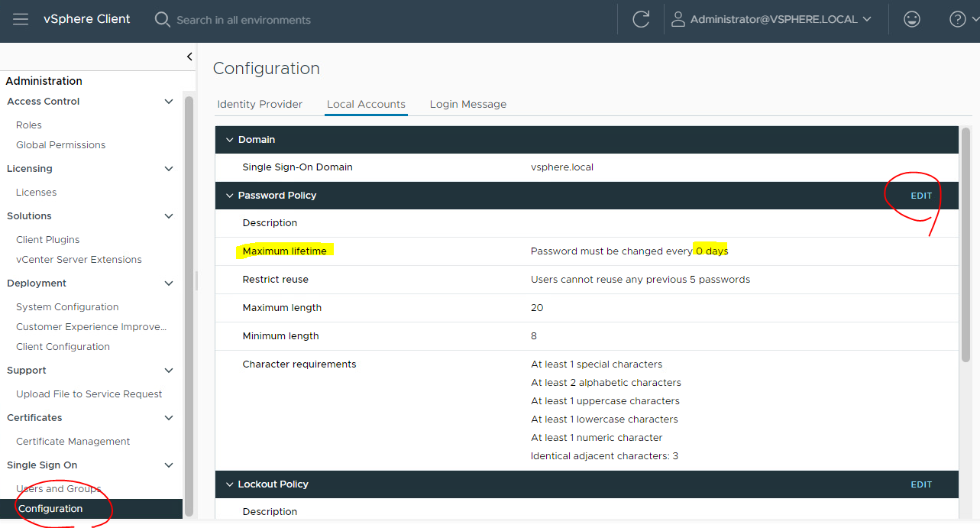Collapse the Solutions section

(169, 216)
